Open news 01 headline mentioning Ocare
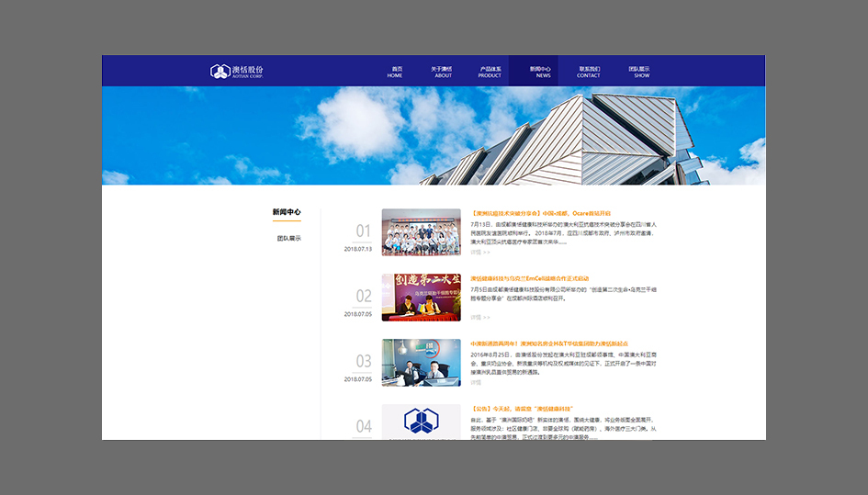The height and width of the screenshot is (495, 868). 541,213
